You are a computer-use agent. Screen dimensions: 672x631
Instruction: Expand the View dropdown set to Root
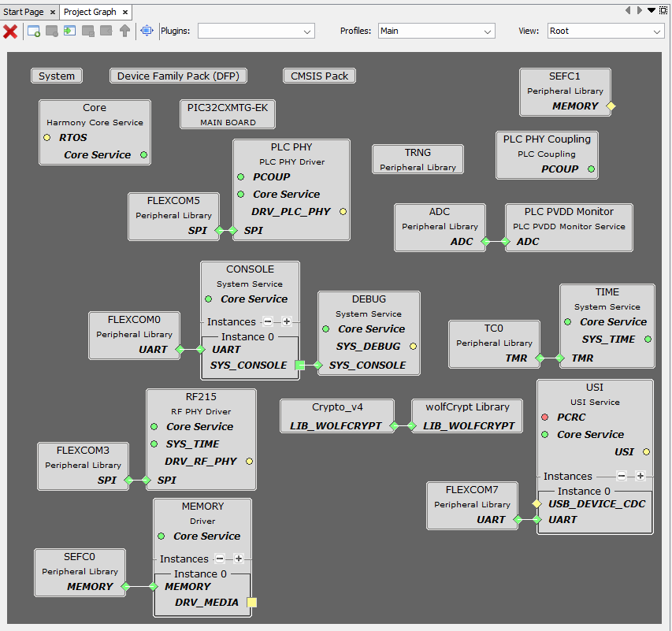pyautogui.click(x=606, y=32)
